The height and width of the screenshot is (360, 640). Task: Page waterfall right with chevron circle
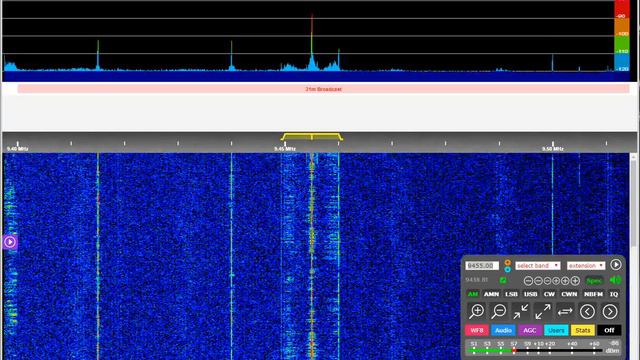tap(610, 312)
